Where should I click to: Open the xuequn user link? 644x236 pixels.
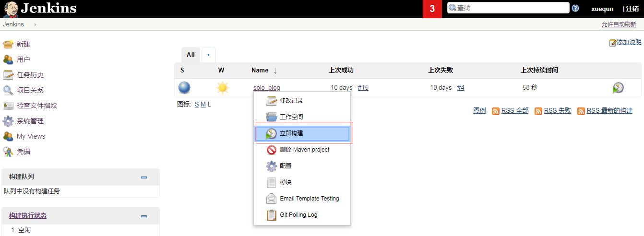[x=602, y=9]
